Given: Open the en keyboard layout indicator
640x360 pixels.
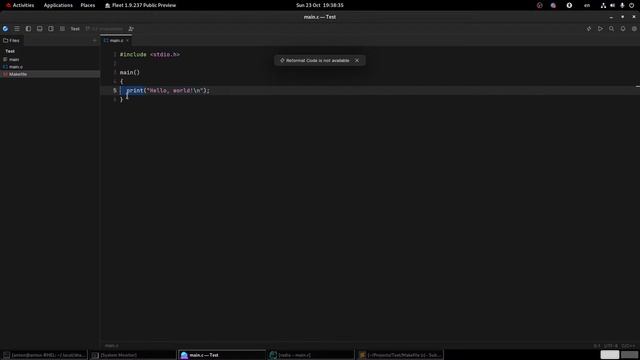Looking at the screenshot, I should (x=587, y=5).
